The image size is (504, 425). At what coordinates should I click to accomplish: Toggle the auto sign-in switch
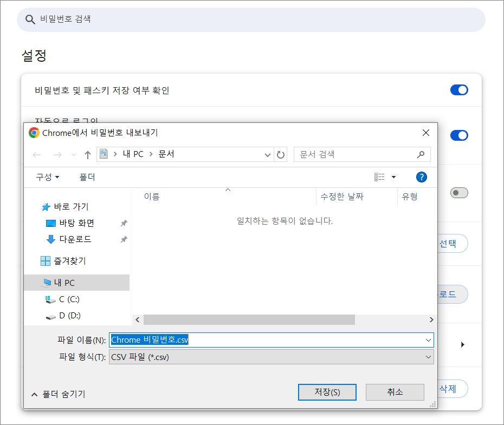459,135
